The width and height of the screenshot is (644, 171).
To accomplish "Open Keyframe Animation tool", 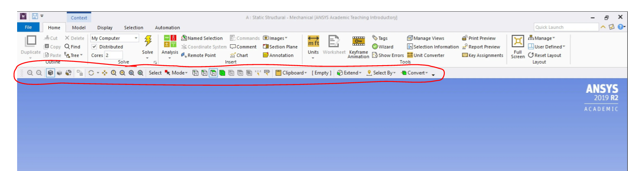I will (x=358, y=47).
